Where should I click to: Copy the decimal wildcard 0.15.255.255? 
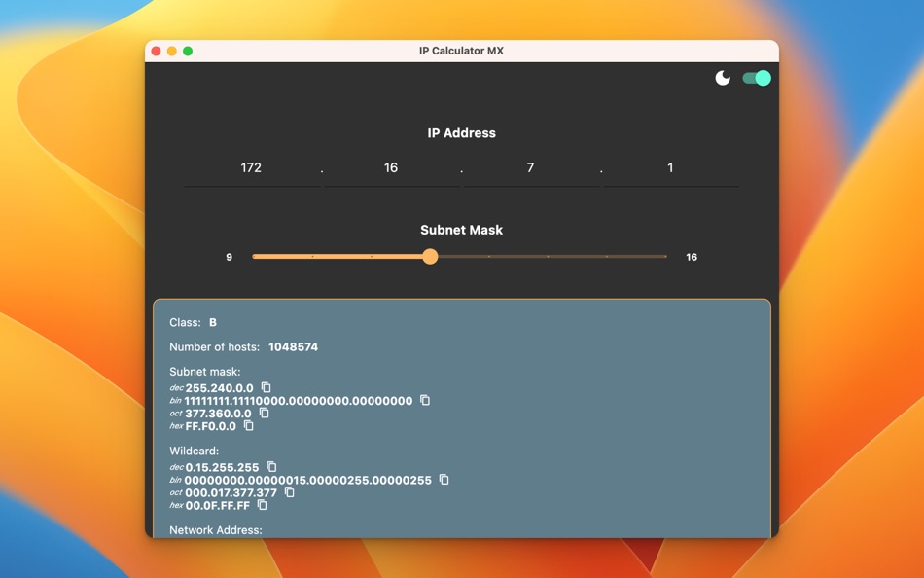click(271, 467)
